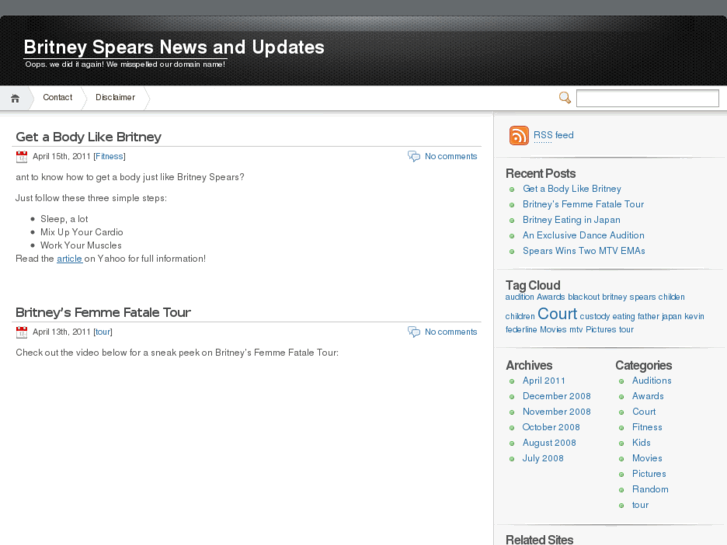This screenshot has height=545, width=727.
Task: Click comment bubble icon of Femme Fatale Tour post
Action: (414, 332)
